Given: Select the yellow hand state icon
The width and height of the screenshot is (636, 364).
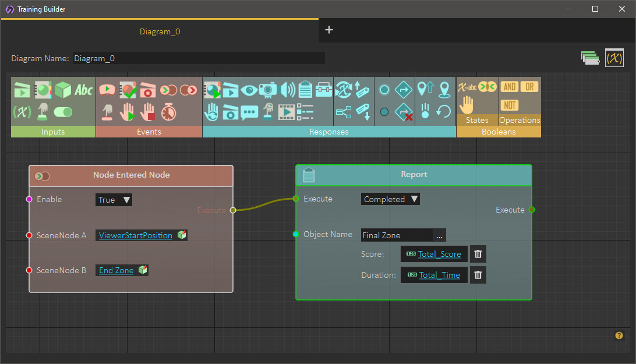Looking at the screenshot, I should tap(466, 105).
